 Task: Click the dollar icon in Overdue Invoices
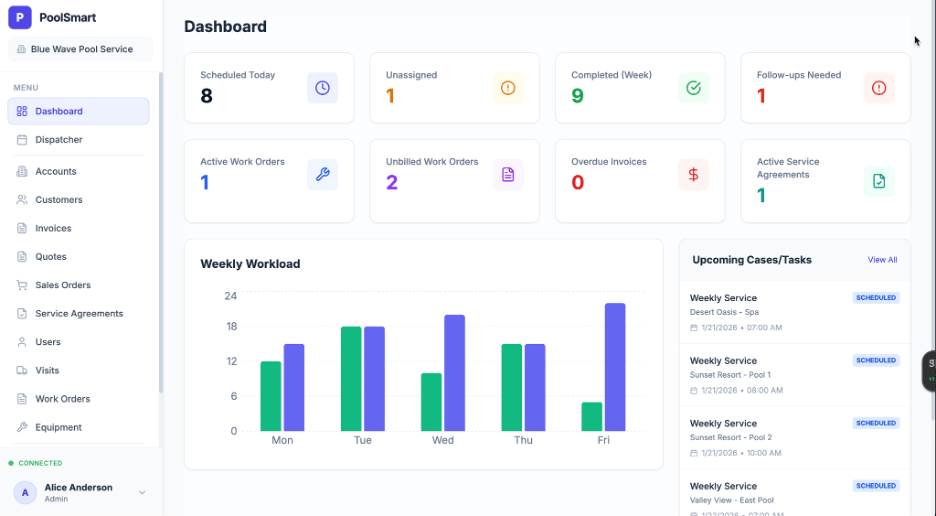693,175
